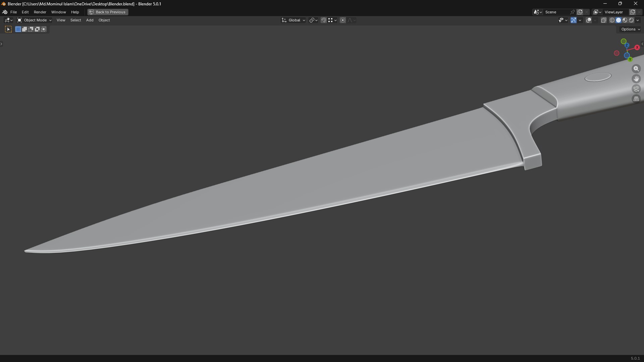Click the Zoom view magnifier icon
This screenshot has height=362, width=644.
coord(636,69)
